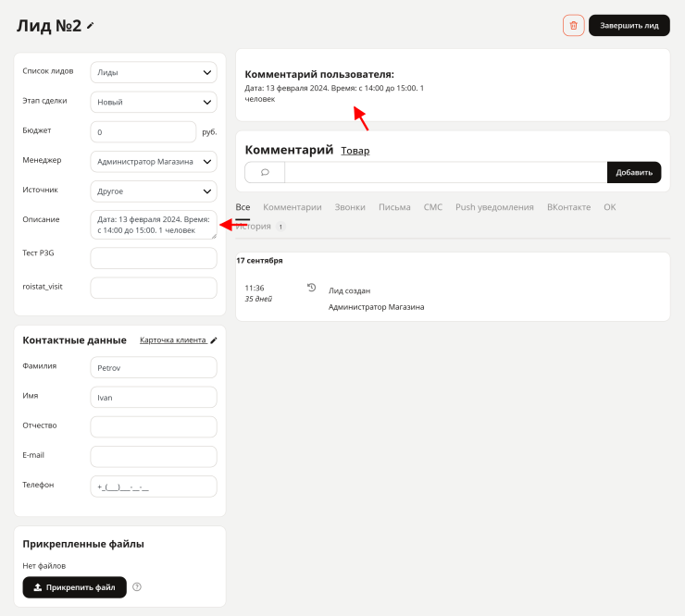Switch to the ВКонтакте tab
685x616 pixels.
click(568, 207)
